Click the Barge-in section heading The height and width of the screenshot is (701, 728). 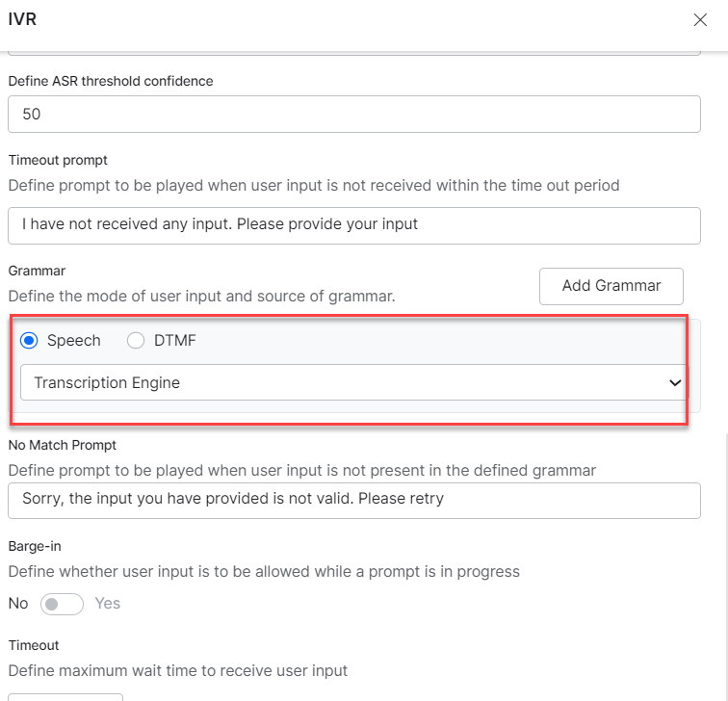(35, 546)
